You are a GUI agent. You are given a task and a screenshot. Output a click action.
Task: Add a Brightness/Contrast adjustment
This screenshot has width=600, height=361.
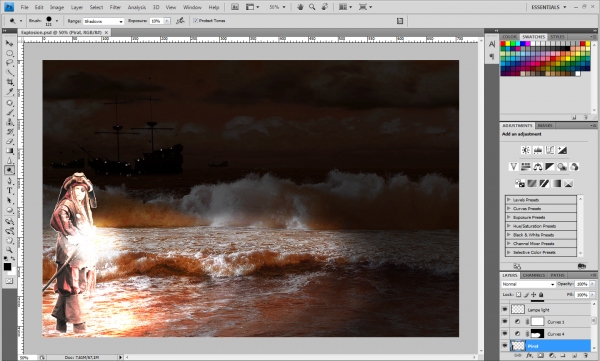526,150
